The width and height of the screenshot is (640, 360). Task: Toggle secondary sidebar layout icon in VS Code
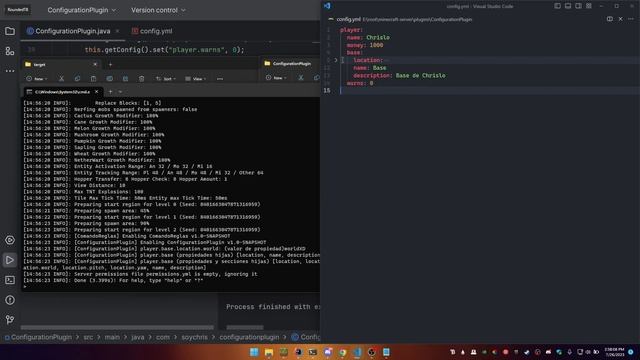pos(578,6)
